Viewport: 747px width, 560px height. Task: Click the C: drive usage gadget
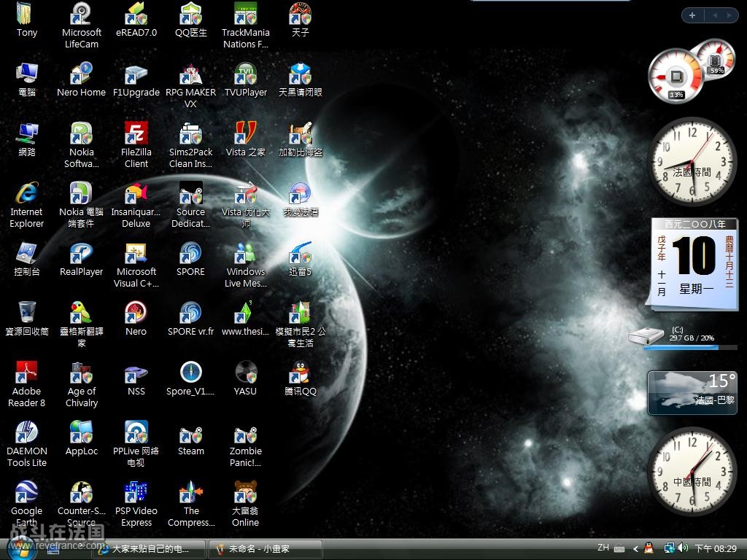click(683, 337)
